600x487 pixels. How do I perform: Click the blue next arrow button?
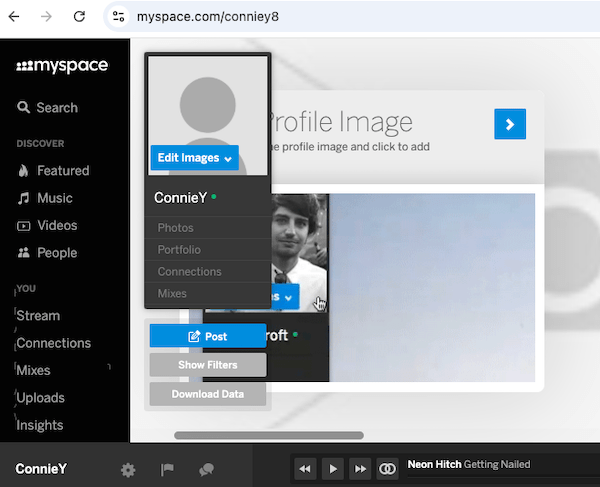(x=510, y=124)
